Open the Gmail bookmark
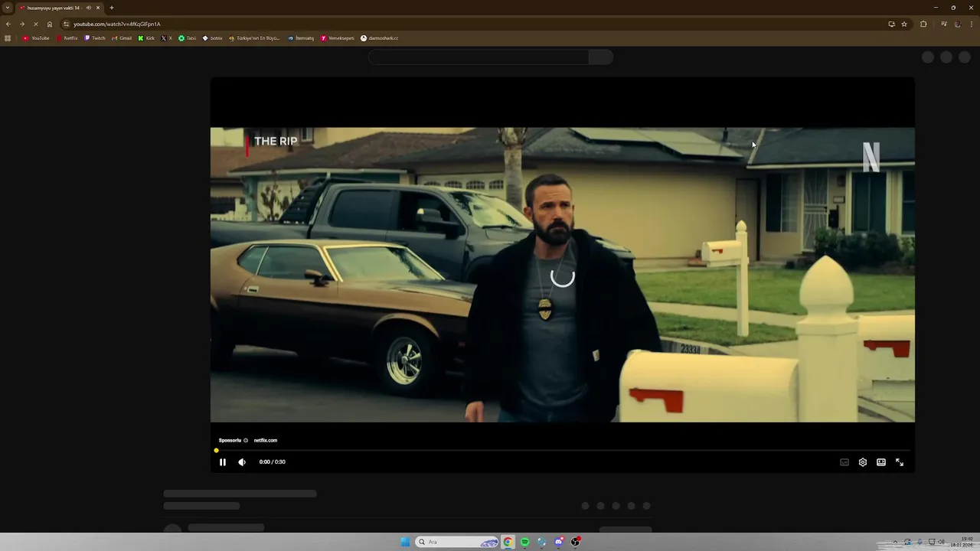 (122, 38)
